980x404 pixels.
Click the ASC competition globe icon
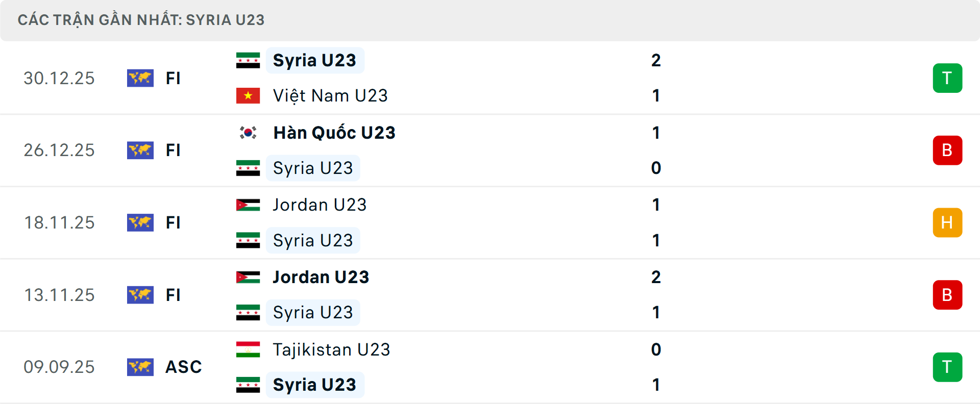tap(140, 367)
